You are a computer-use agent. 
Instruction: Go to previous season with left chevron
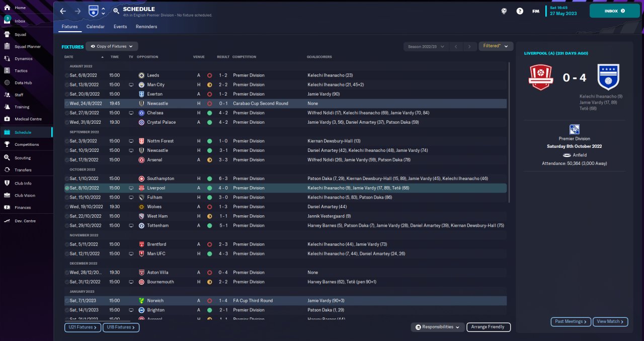(456, 46)
